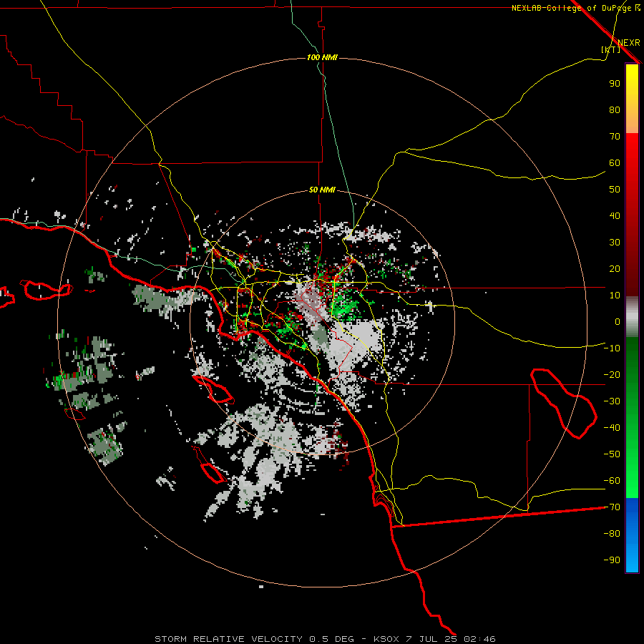This screenshot has width=644, height=644.
Task: Click the blue bottom segment of the color bar
Action: (x=632, y=535)
